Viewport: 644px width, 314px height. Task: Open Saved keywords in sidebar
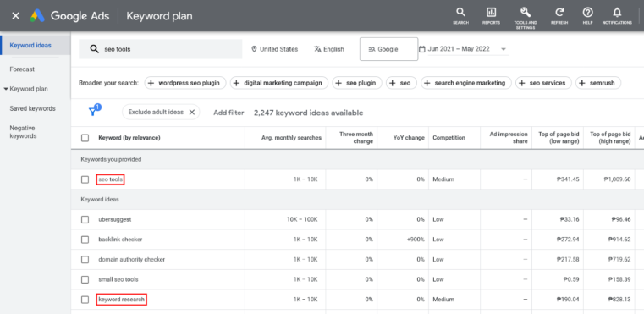tap(32, 108)
